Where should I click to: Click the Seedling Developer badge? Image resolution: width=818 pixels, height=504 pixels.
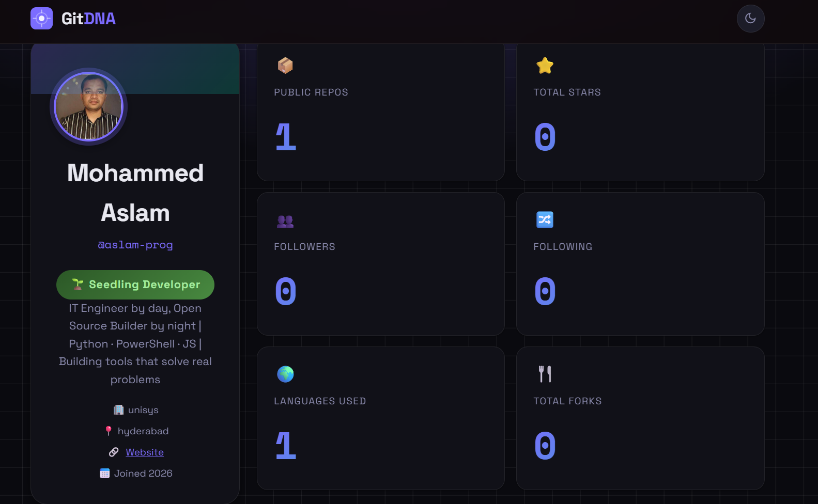[135, 285]
